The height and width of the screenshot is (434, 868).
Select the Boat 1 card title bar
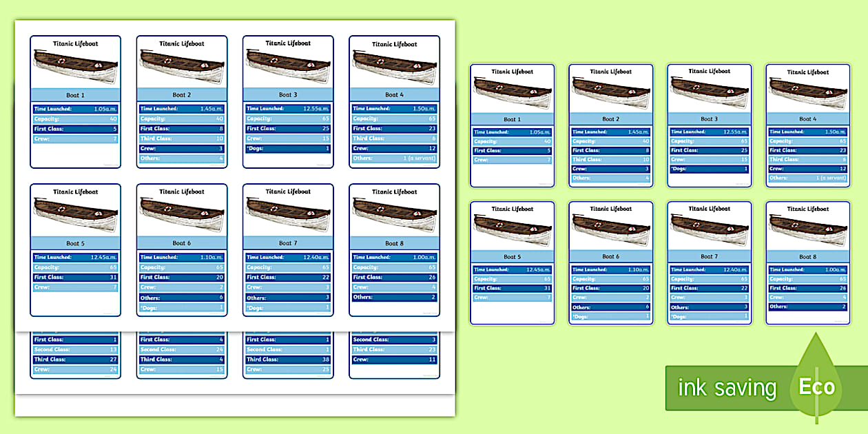pyautogui.click(x=75, y=95)
